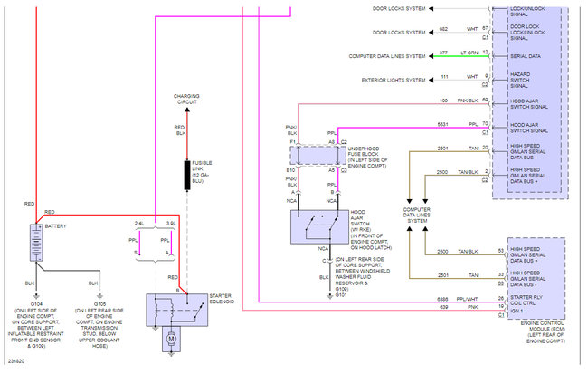Click the SERIAL DATA pin label
The width and height of the screenshot is (588, 374).
coord(526,56)
